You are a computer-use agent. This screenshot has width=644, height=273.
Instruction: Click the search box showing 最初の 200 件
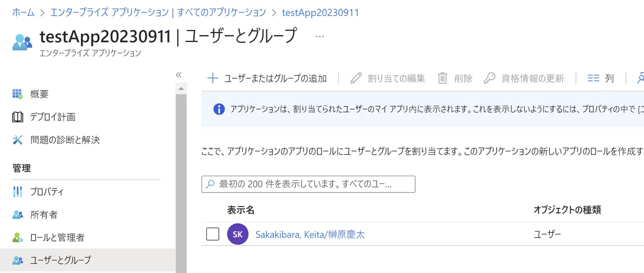coord(308,184)
